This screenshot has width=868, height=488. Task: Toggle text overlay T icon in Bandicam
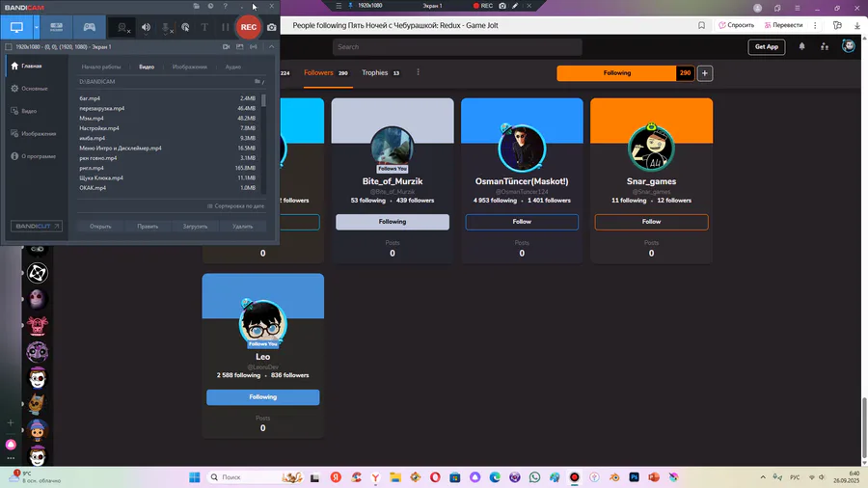(204, 27)
